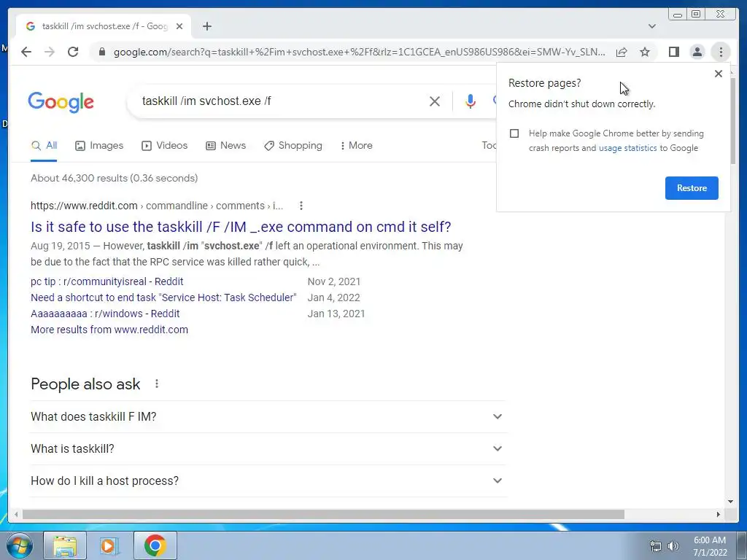Reload the page with the refresh icon

click(73, 52)
